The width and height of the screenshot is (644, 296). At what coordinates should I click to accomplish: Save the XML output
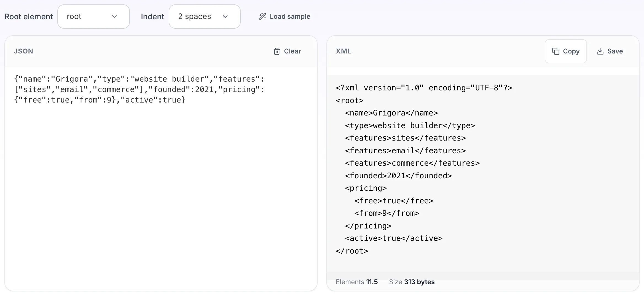point(610,51)
